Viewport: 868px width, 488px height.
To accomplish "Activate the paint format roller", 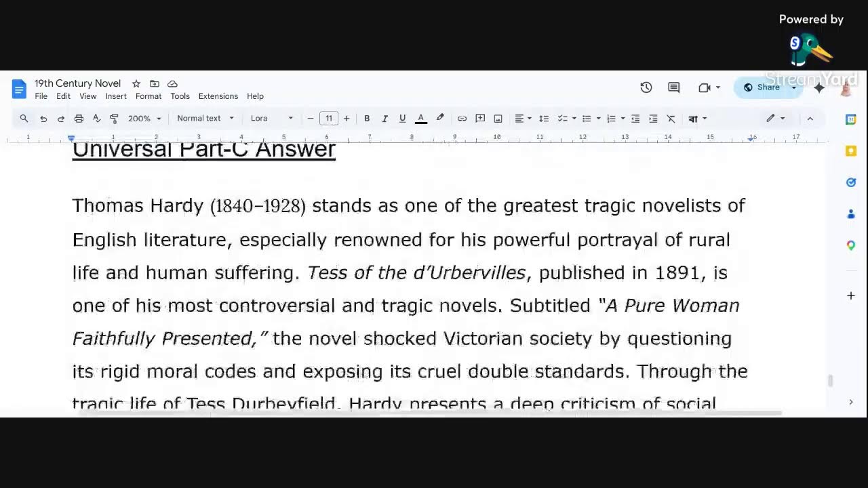I will tap(114, 119).
